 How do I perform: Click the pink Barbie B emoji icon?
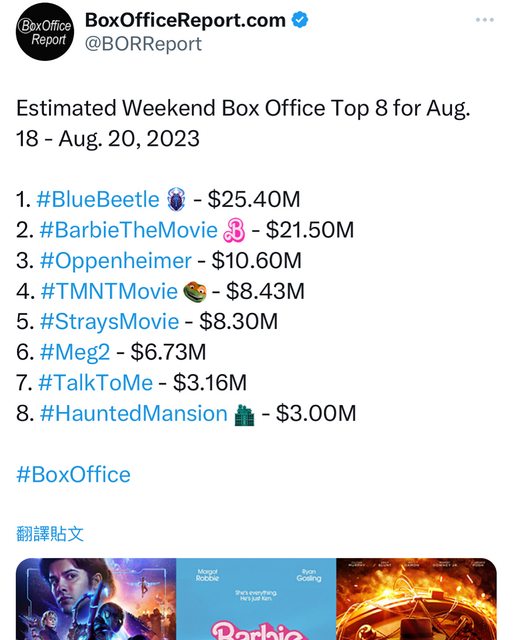(234, 230)
